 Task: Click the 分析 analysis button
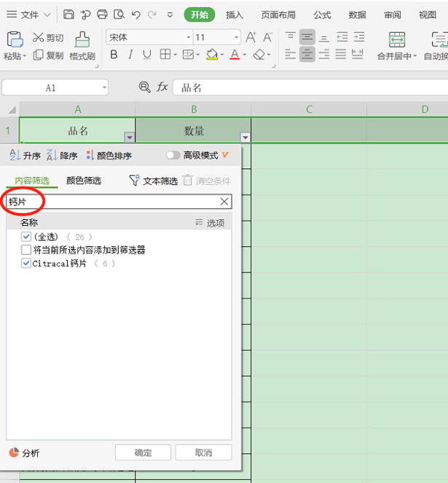(x=24, y=452)
